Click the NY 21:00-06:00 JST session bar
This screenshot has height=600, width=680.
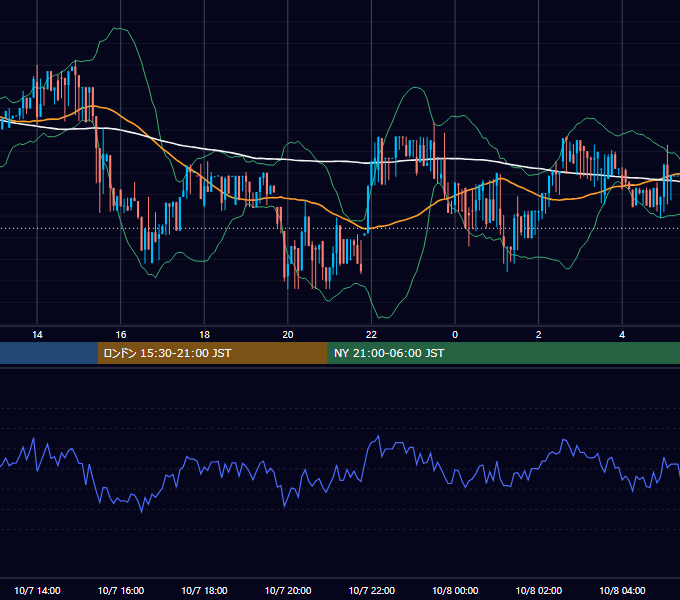[503, 353]
